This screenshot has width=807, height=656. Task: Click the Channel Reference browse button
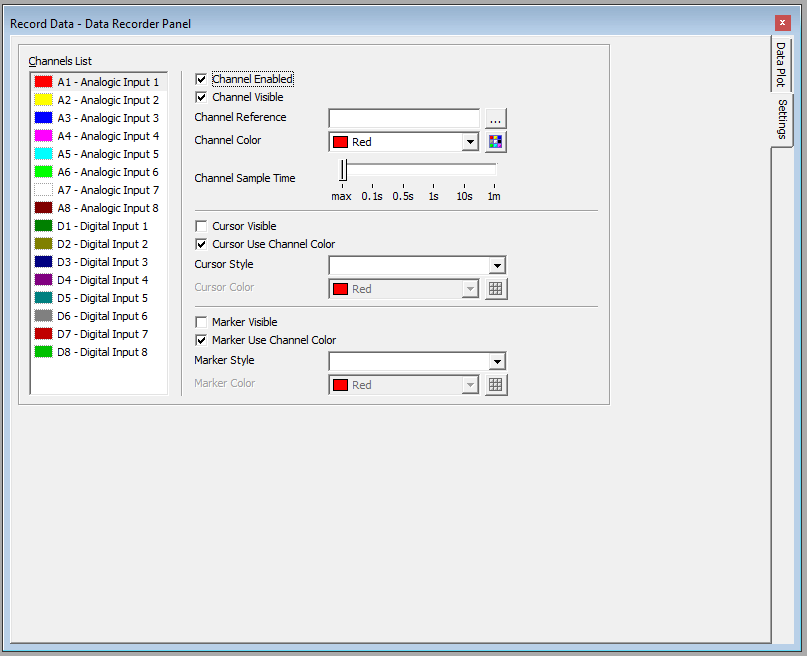tap(496, 118)
